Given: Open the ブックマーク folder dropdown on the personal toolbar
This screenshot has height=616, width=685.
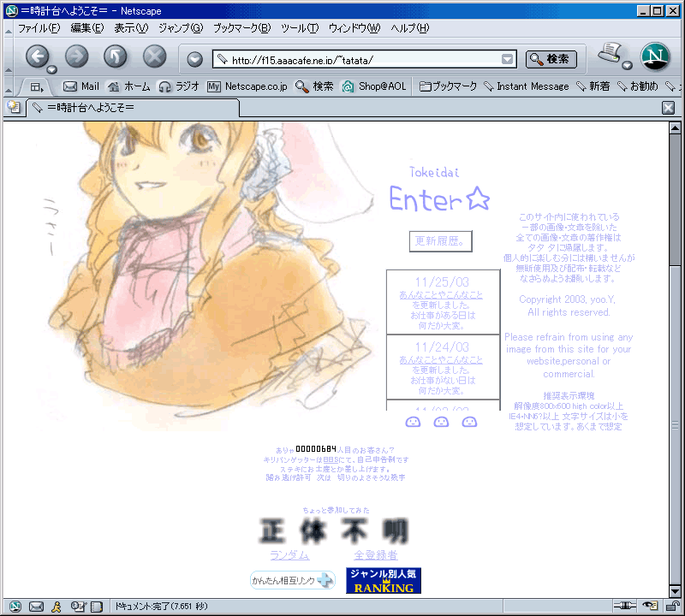Looking at the screenshot, I should [x=448, y=86].
